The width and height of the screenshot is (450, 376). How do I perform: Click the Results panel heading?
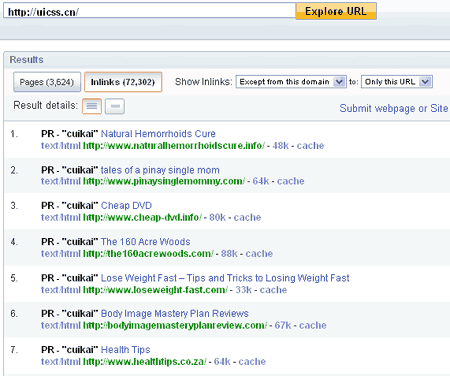point(26,60)
